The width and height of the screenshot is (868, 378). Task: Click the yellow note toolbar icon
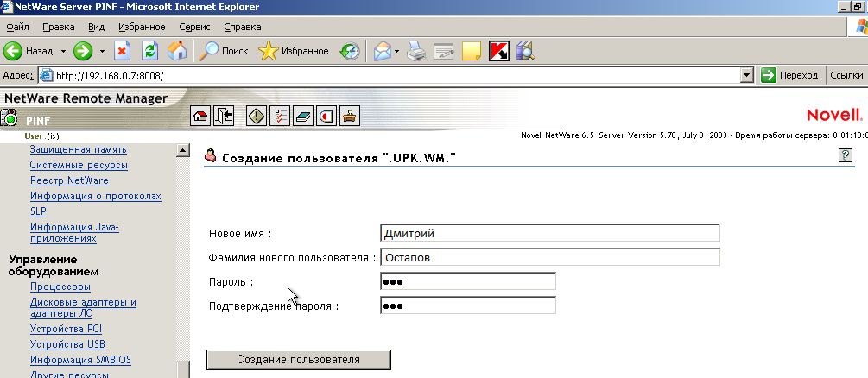point(472,51)
